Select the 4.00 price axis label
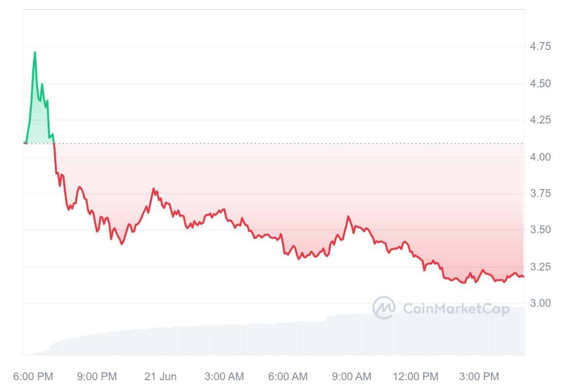Screen dimensions: 588x392 coord(539,157)
